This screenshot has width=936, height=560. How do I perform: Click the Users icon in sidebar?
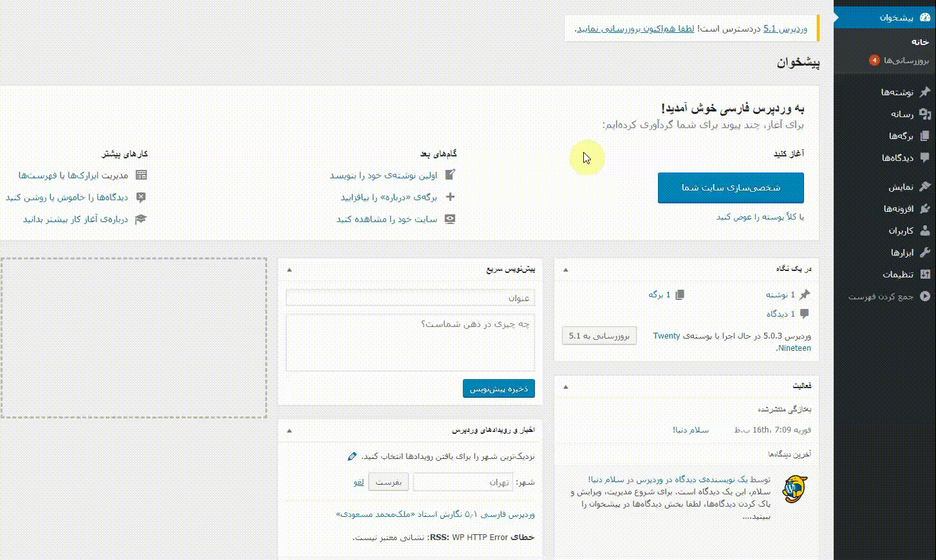pos(925,230)
